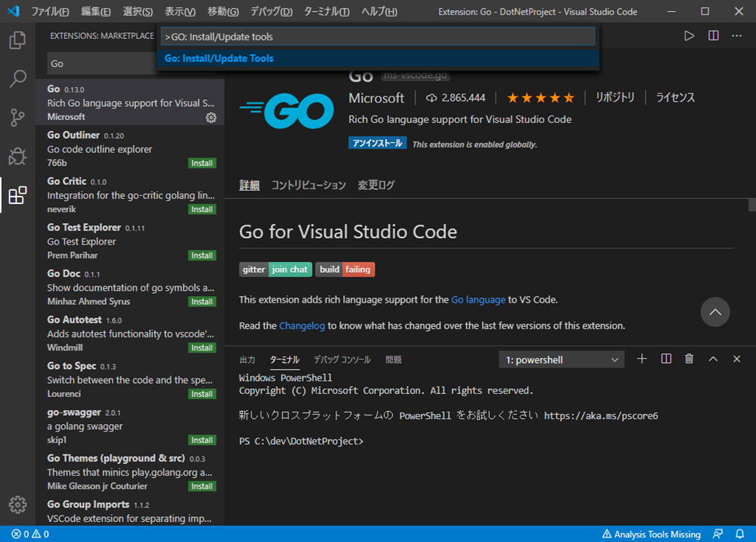Install the Go Critic extension
The width and height of the screenshot is (756, 542).
pyautogui.click(x=202, y=209)
